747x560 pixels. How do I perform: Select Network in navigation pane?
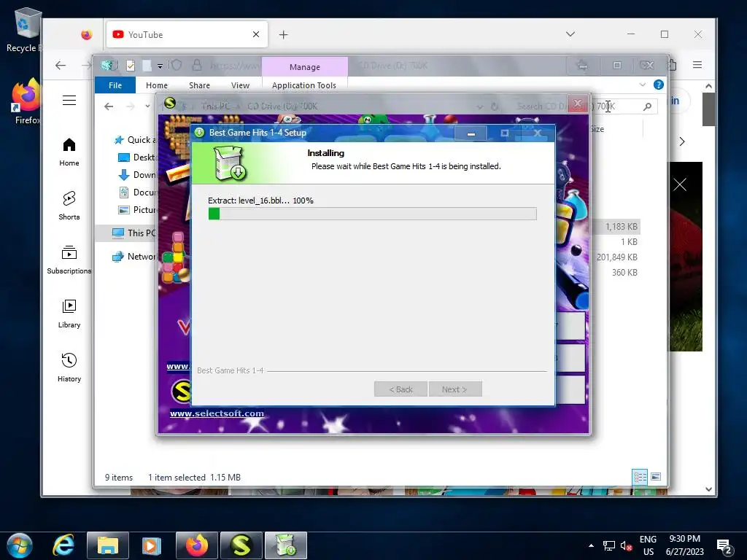coord(133,256)
